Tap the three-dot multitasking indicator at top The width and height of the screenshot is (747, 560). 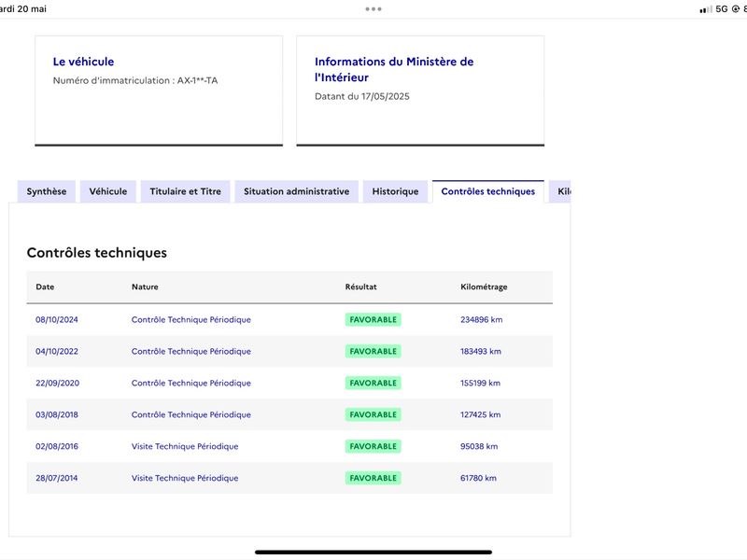click(x=373, y=9)
